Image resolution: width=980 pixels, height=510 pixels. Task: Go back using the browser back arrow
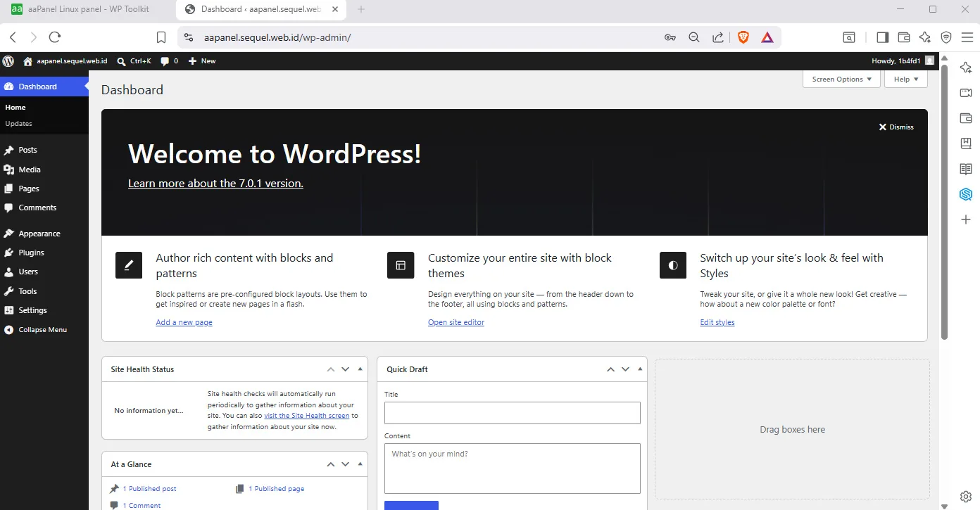pyautogui.click(x=13, y=37)
